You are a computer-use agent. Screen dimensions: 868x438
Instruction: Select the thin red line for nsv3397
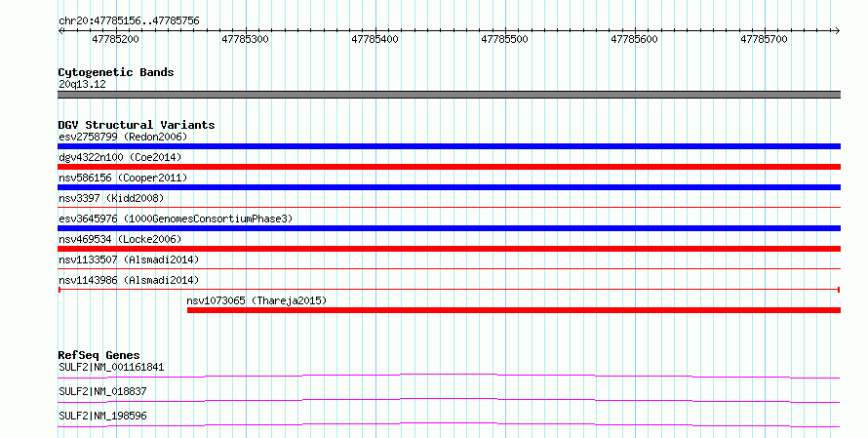tap(449, 208)
